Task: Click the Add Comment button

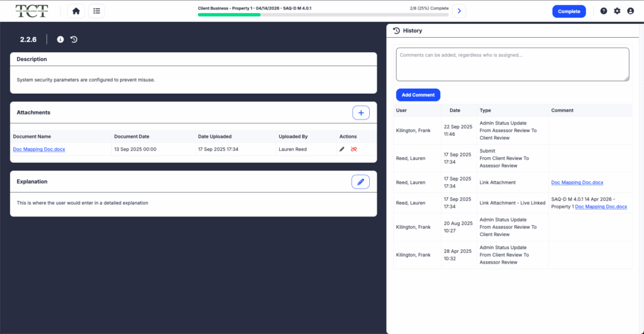Action: tap(418, 94)
